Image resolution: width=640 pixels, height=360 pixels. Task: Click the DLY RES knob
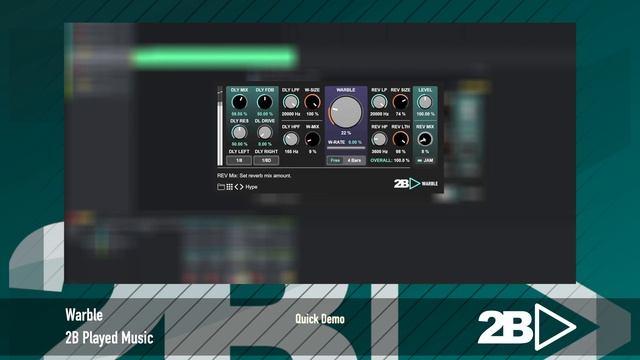(239, 132)
